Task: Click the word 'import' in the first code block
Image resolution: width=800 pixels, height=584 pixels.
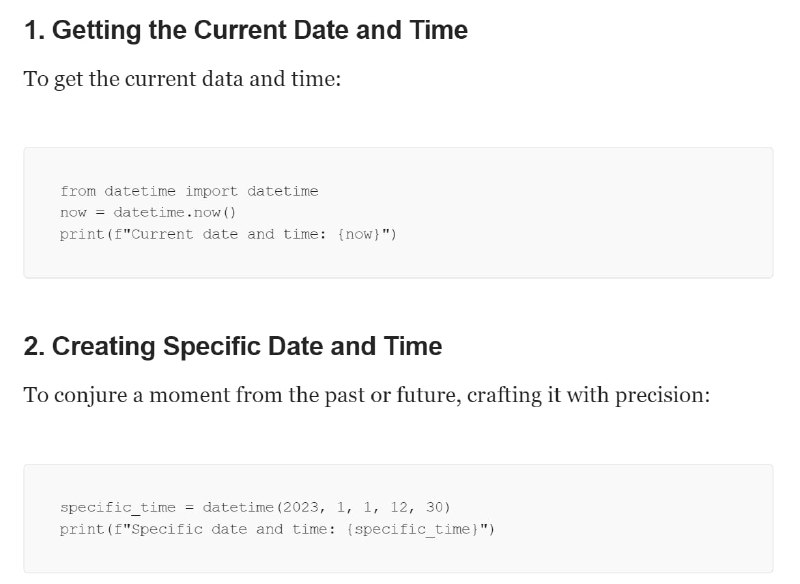Action: [211, 192]
